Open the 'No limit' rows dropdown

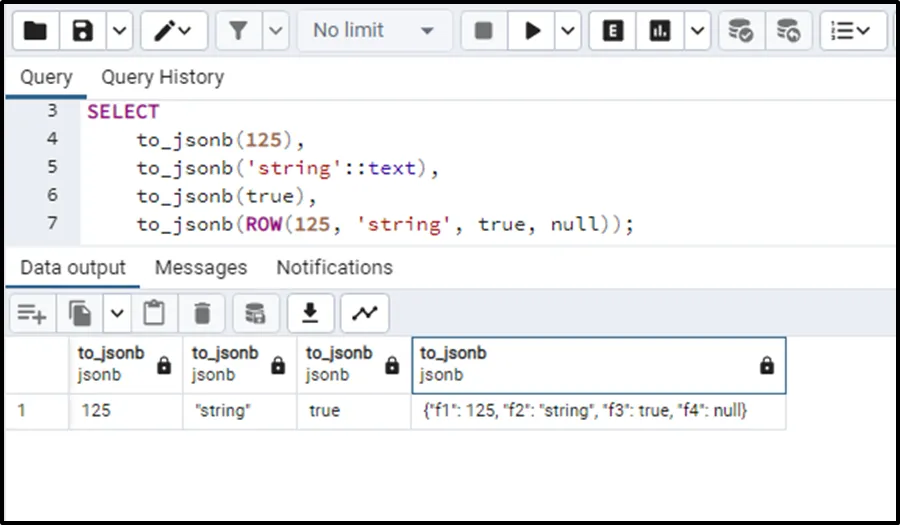(x=373, y=31)
